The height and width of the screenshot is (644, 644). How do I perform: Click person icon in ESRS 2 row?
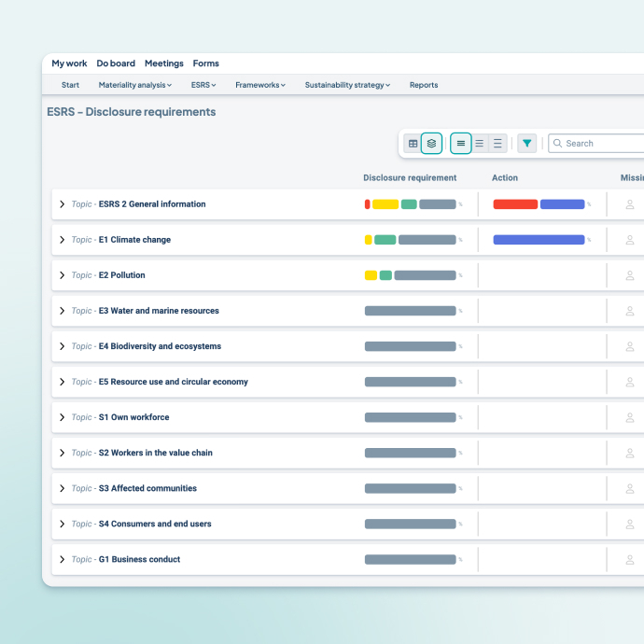(630, 204)
